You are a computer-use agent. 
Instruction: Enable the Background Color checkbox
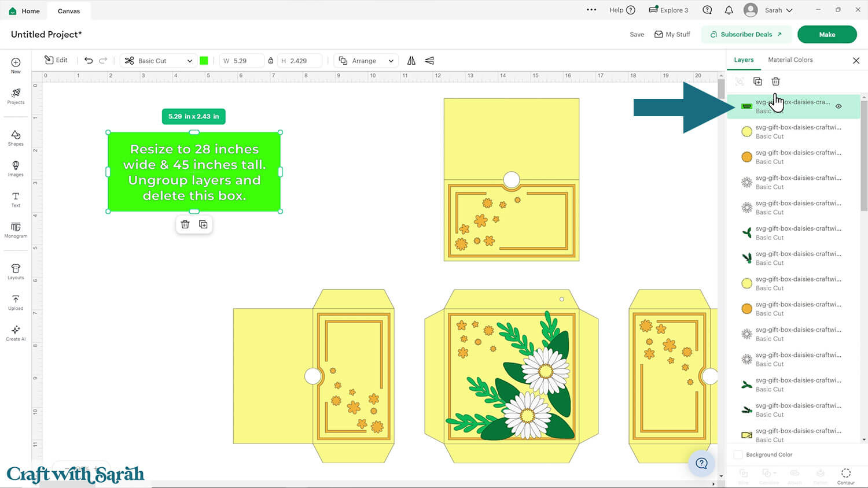pyautogui.click(x=738, y=454)
